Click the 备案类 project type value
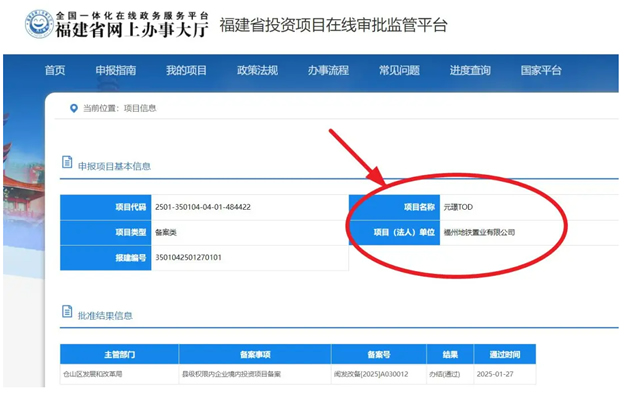The width and height of the screenshot is (640, 408). tap(166, 233)
